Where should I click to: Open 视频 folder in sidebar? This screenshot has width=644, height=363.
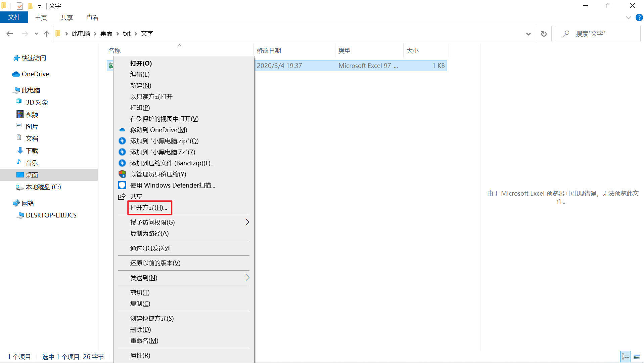click(x=32, y=115)
